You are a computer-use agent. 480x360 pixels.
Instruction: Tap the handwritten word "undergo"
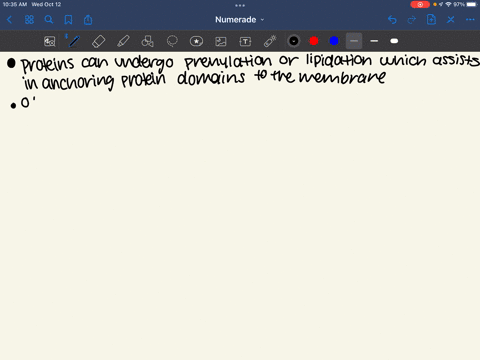pyautogui.click(x=144, y=63)
